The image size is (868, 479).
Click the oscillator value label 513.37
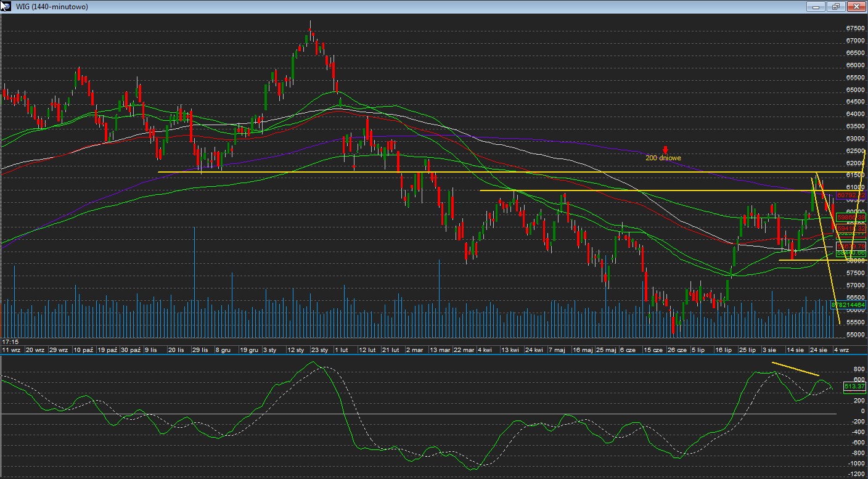coord(854,387)
